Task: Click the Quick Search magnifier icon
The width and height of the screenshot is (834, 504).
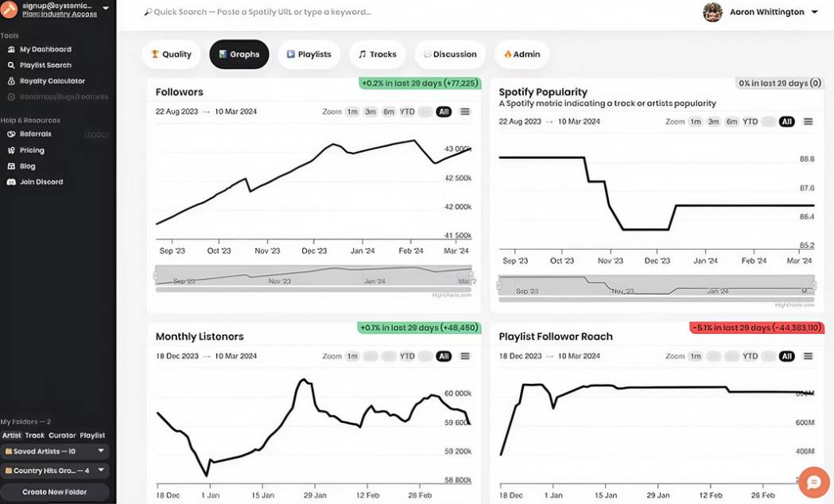Action: [x=148, y=13]
